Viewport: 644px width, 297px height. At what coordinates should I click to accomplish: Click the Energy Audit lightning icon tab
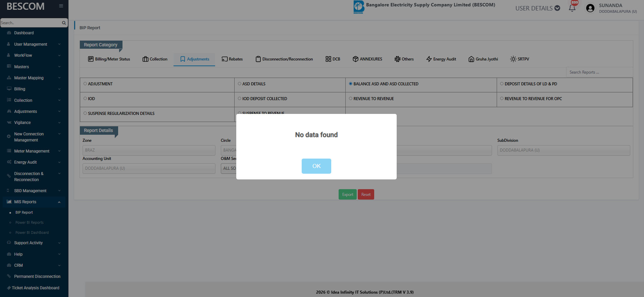point(429,59)
